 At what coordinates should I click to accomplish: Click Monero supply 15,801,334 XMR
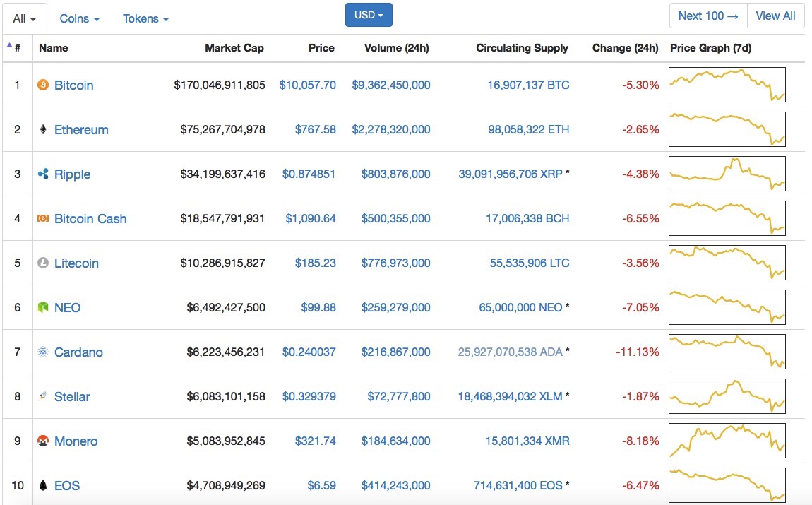click(x=527, y=441)
